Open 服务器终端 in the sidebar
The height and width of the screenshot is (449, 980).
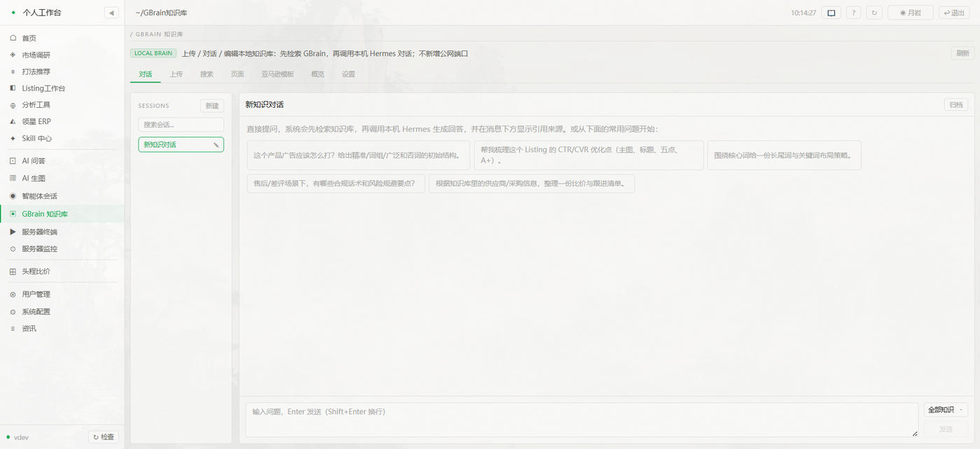coord(62,231)
